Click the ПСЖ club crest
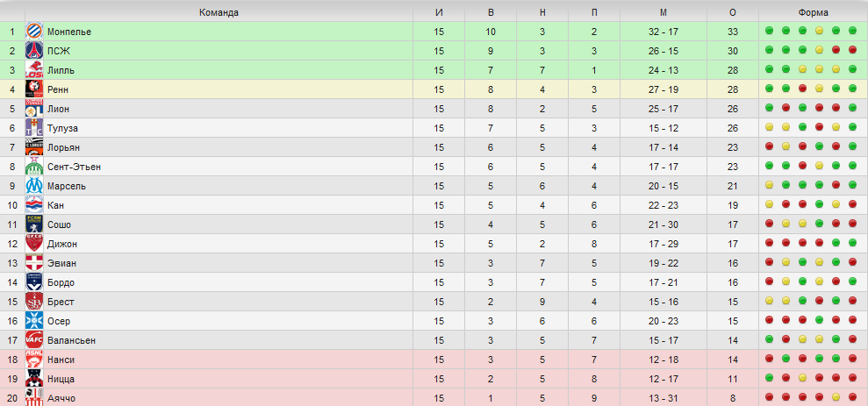This screenshot has height=406, width=868. tap(34, 51)
